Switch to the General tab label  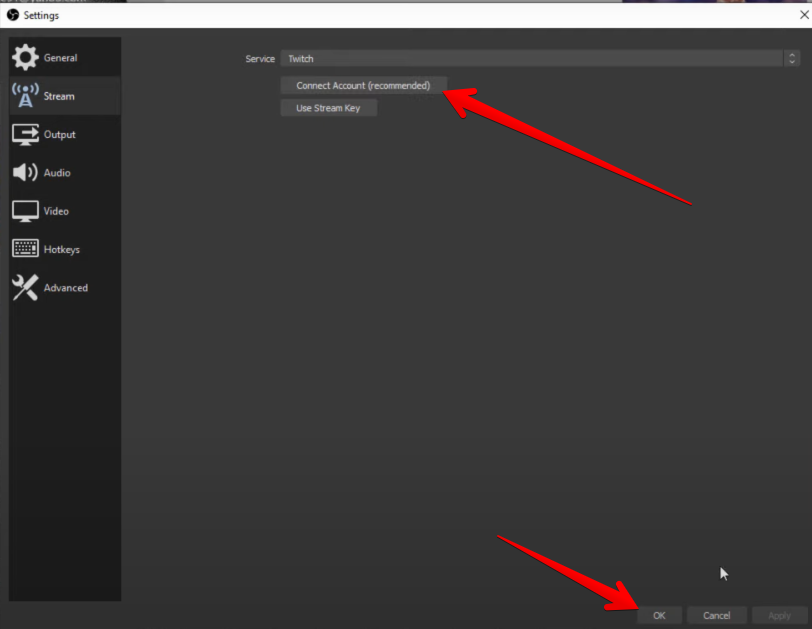(x=61, y=58)
